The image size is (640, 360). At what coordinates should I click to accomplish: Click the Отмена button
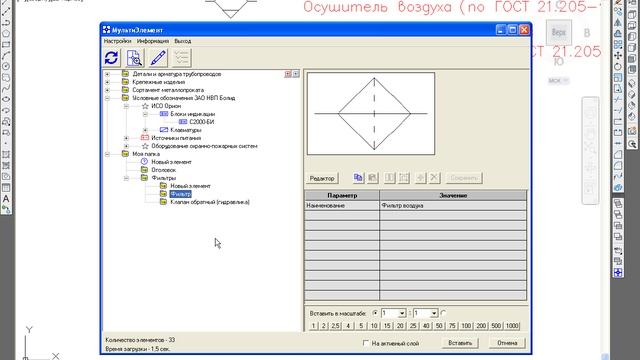click(x=507, y=343)
